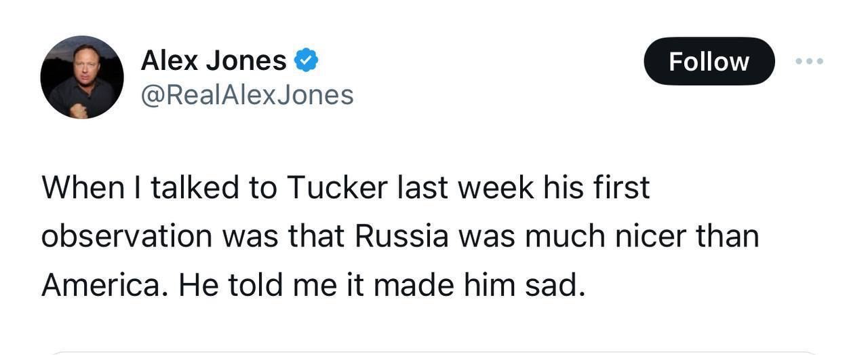Click the 'He told me it made him sad' sentence
The image size is (868, 355).
381,285
